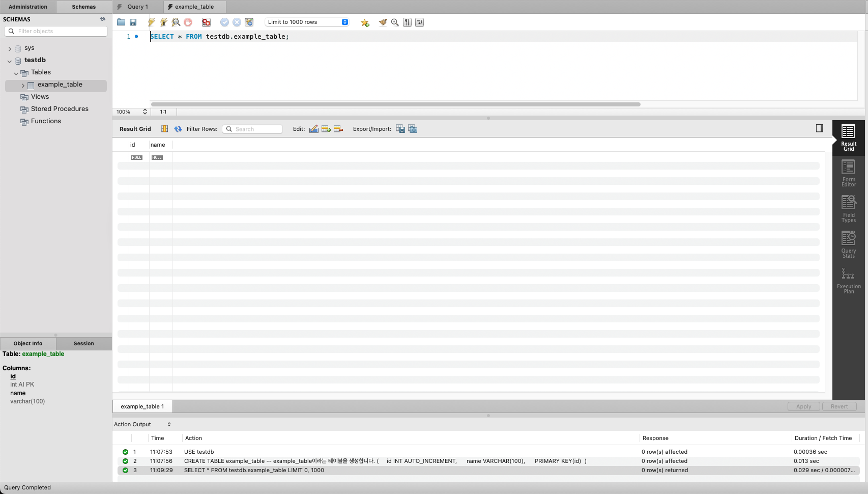Open find panel with the toolbar magnifier icon
The image size is (868, 494).
pos(395,22)
